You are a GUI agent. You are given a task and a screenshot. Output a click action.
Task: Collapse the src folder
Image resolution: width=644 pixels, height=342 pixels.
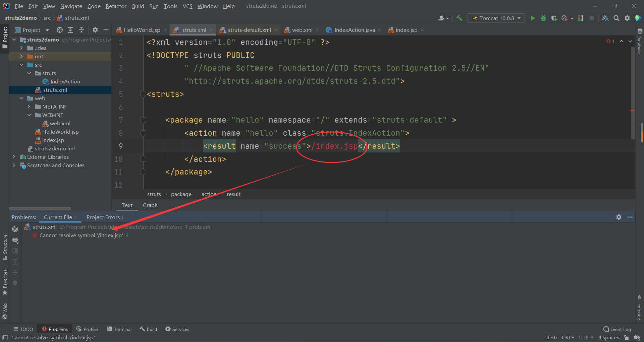coord(21,65)
